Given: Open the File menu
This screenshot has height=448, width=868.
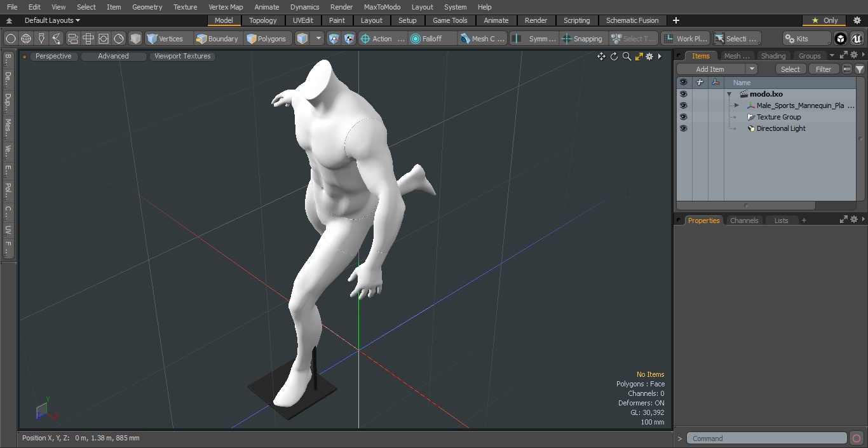Looking at the screenshot, I should 12,7.
